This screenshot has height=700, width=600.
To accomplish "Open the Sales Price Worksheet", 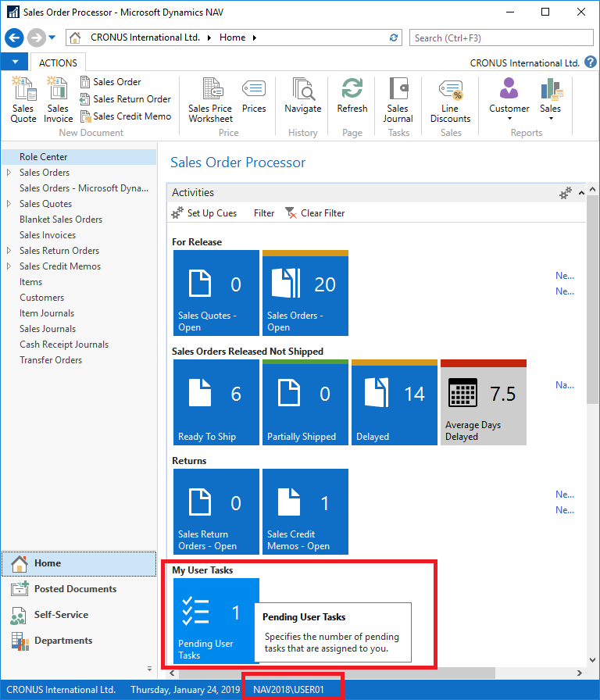I will tap(210, 100).
